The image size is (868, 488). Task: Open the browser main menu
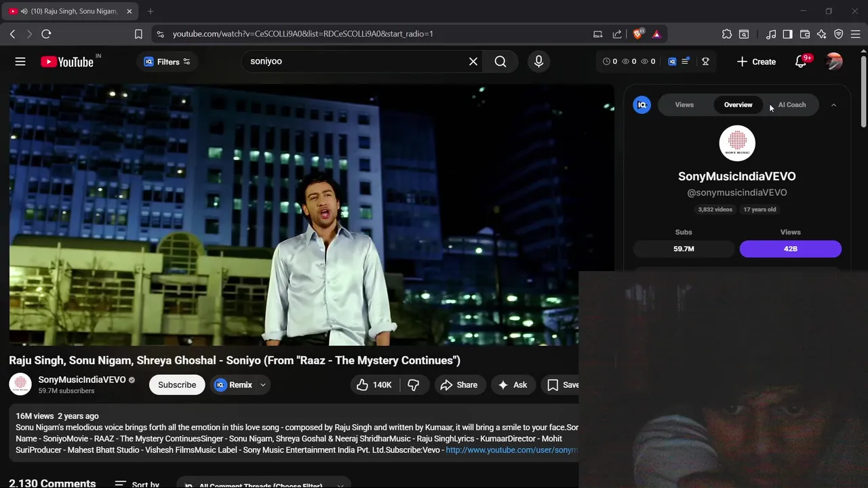(x=856, y=34)
